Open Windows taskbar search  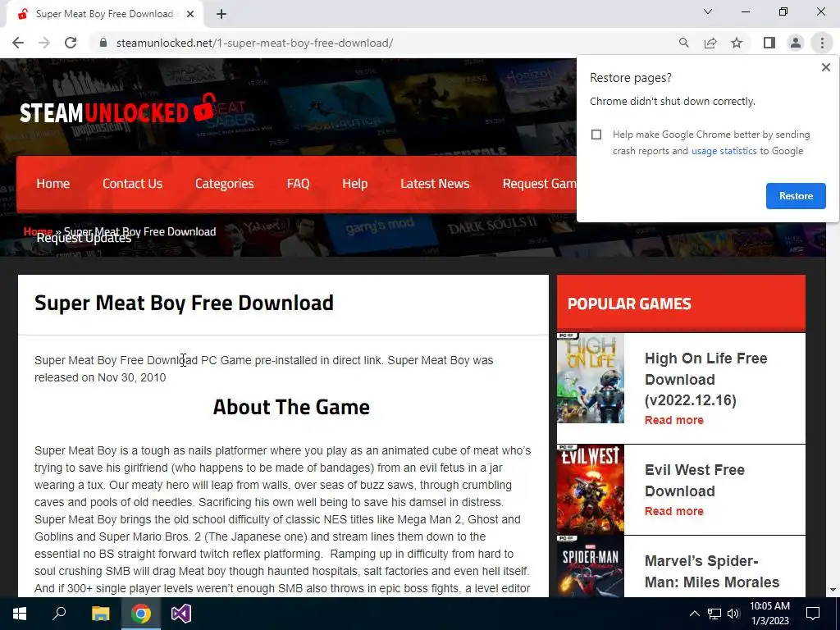59,614
